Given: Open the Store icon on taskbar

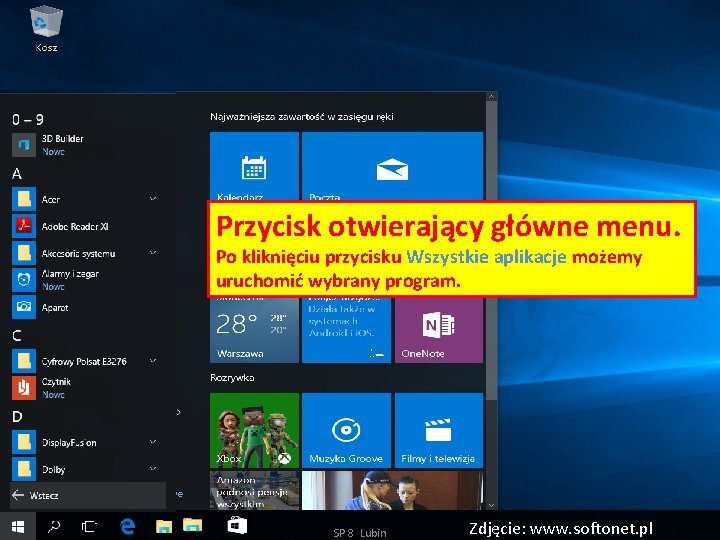Looking at the screenshot, I should coord(237,525).
